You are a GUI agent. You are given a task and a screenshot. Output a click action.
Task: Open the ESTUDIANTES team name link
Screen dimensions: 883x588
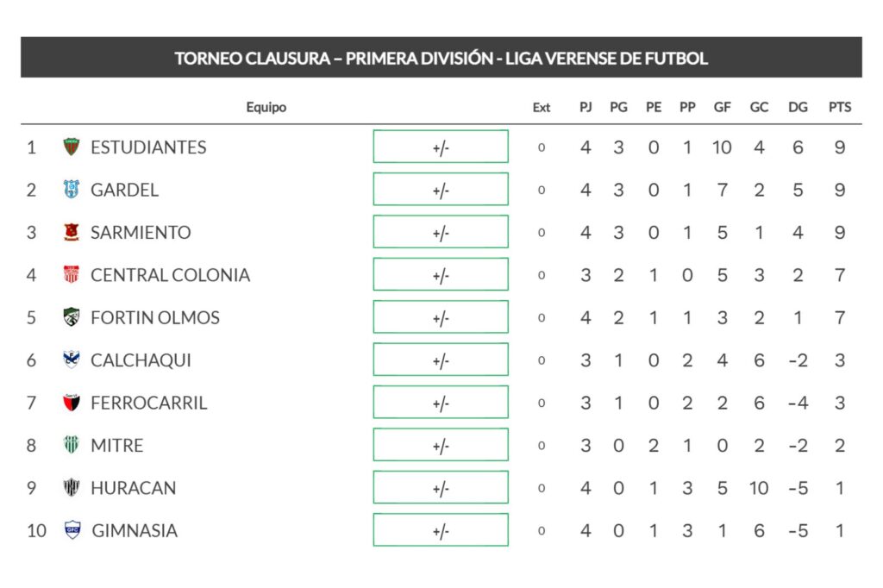pos(148,147)
